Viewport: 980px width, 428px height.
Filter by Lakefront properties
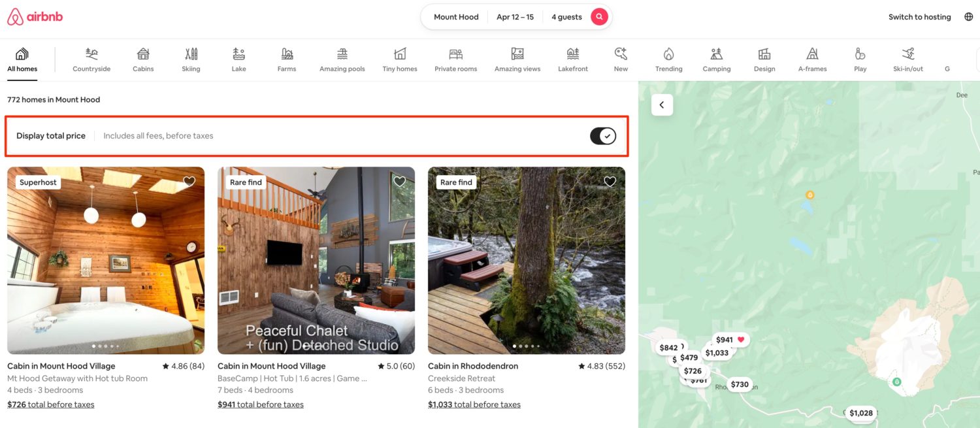573,59
